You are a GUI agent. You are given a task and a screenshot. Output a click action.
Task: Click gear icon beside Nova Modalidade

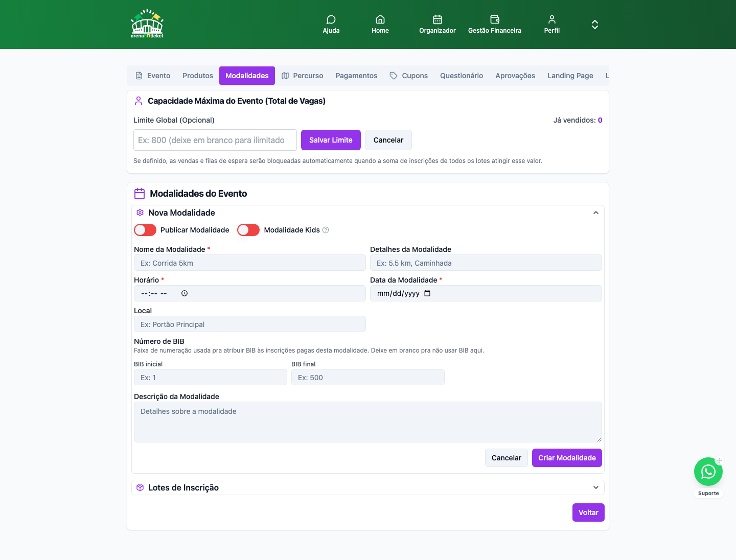[140, 213]
